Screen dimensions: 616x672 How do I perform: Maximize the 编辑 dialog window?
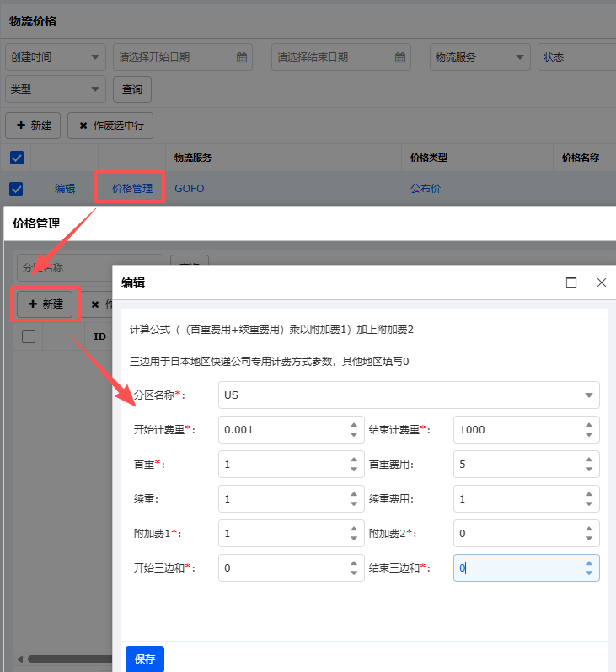coord(571,282)
